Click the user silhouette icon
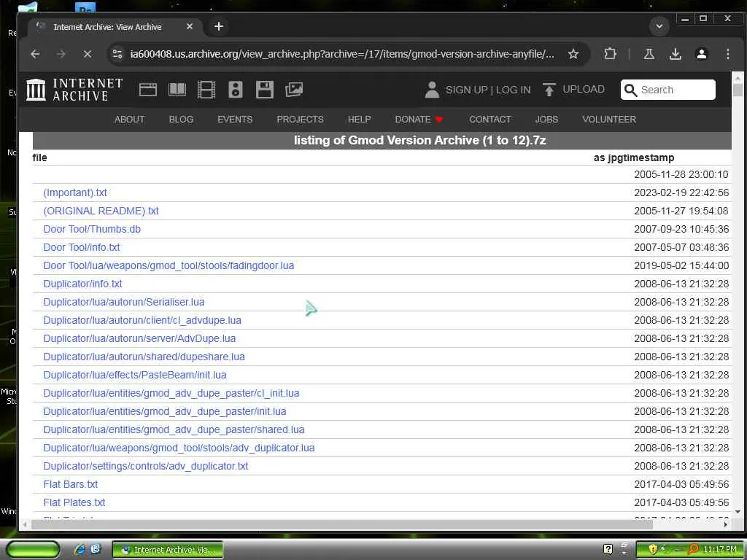 pos(432,90)
